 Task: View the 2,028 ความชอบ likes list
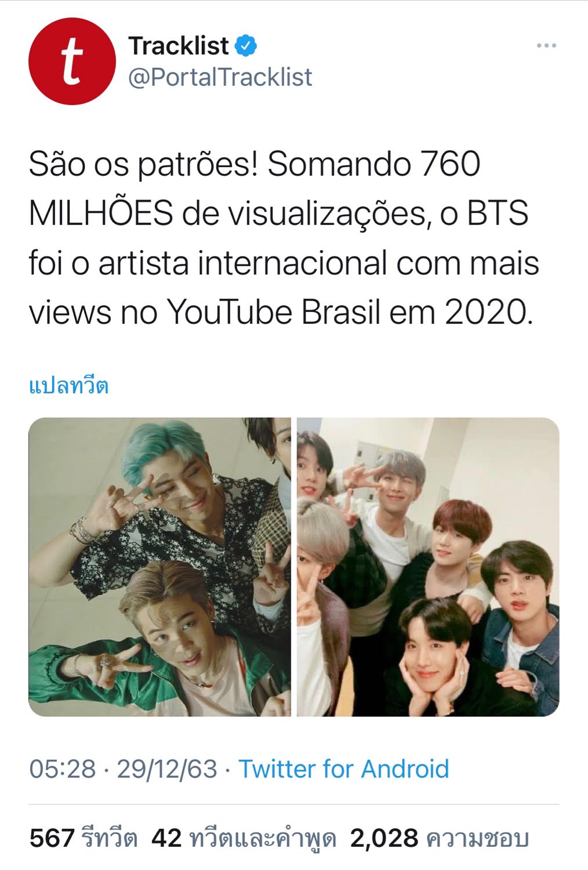click(x=439, y=838)
